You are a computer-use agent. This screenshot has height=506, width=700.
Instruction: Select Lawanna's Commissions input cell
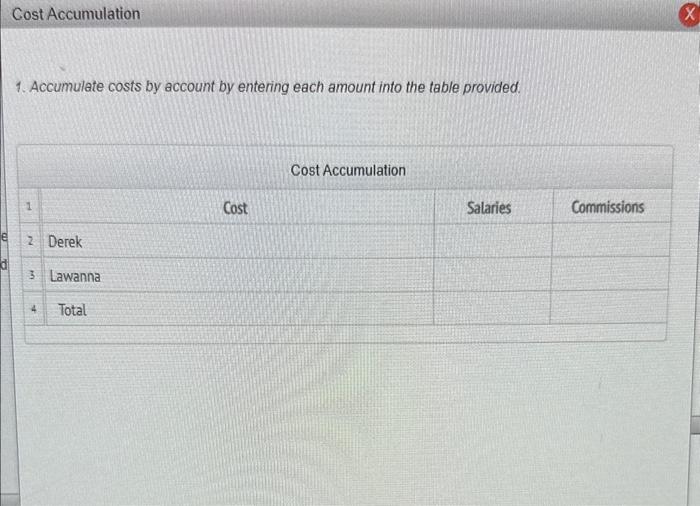click(x=610, y=273)
